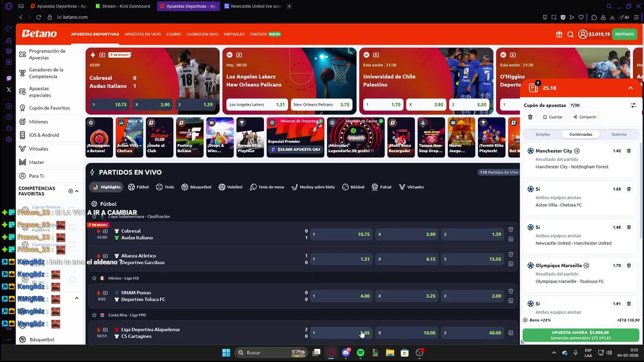
Task: Open stats icon for the Cobresal match
Action: [x=511, y=239]
